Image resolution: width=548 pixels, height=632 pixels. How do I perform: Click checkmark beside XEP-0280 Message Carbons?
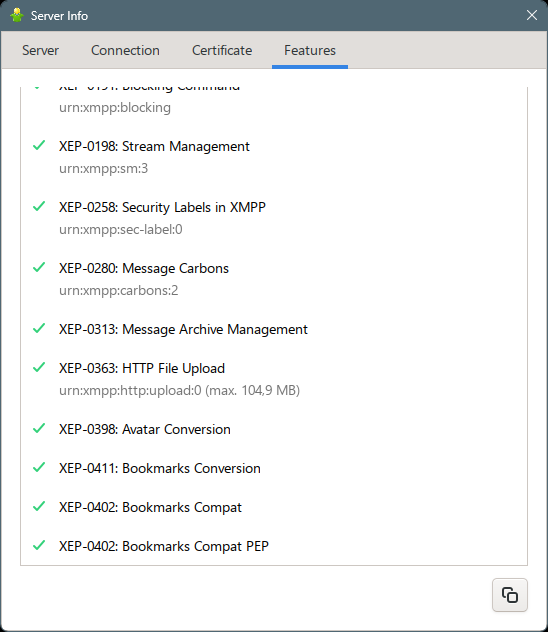click(x=39, y=267)
